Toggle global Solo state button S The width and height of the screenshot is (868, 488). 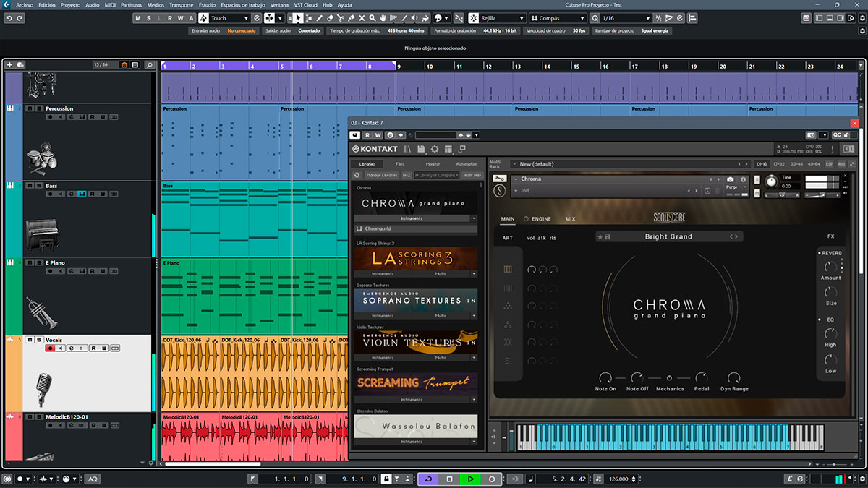149,17
